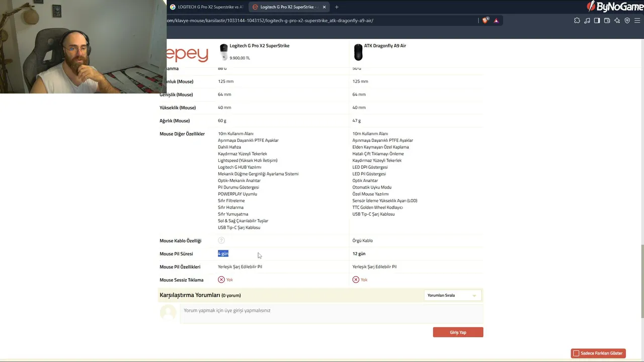The image size is (644, 362).
Task: Click the red X icon under Logitech Sessiz Tıklama
Action: pyautogui.click(x=221, y=280)
